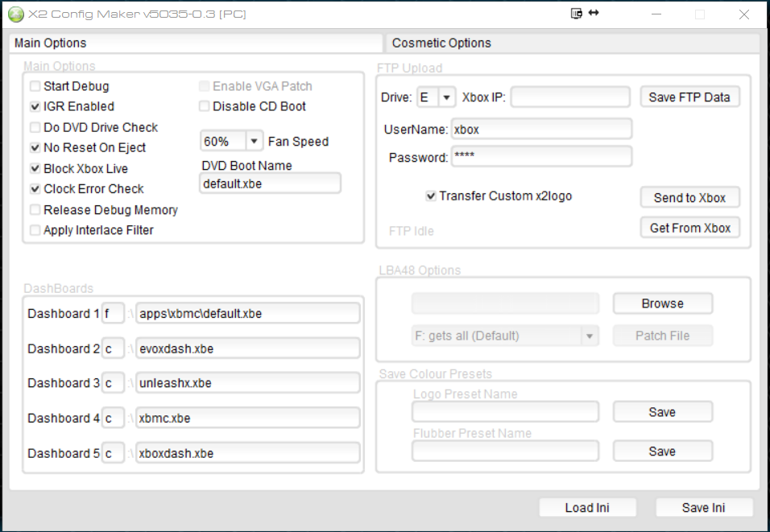Image resolution: width=770 pixels, height=532 pixels.
Task: Minimize the X2 Config Maker window
Action: 656,14
